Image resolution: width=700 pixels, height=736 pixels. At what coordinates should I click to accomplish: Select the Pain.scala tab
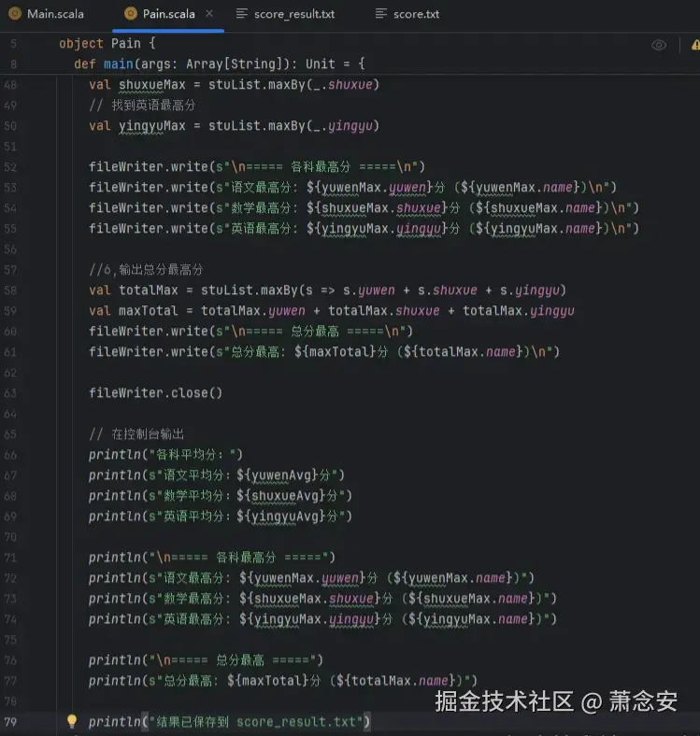[168, 14]
